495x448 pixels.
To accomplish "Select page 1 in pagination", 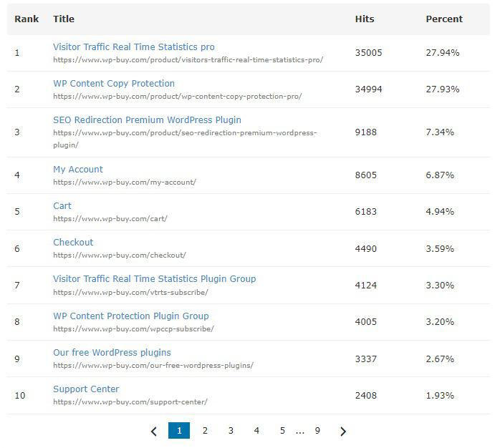I will coord(179,430).
